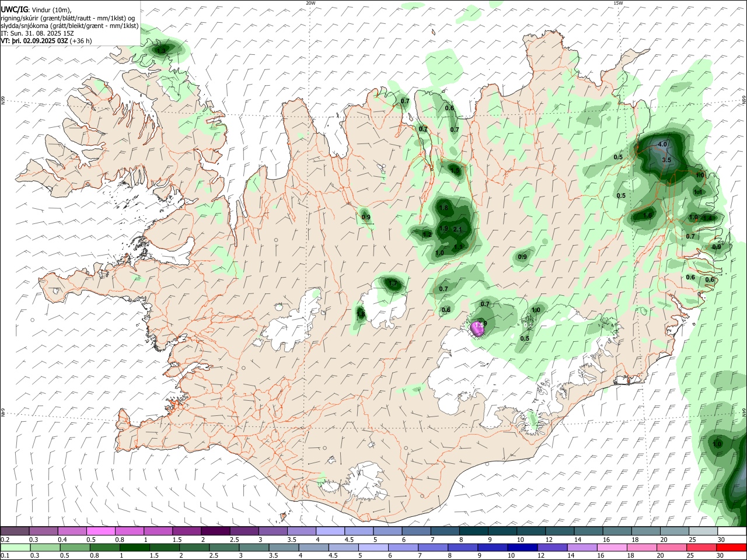Click the bottom scale swatch between 3 and 3.5
The width and height of the screenshot is (747, 560).
(253, 547)
